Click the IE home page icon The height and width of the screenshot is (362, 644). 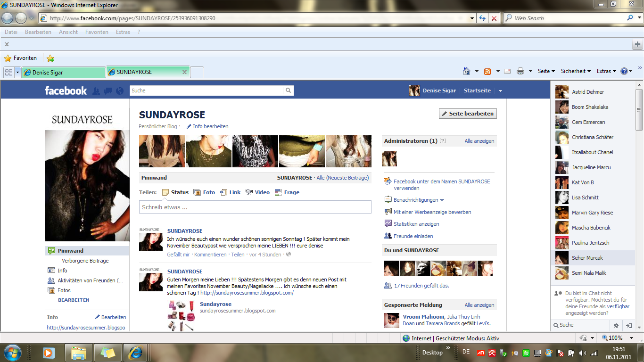pos(467,71)
